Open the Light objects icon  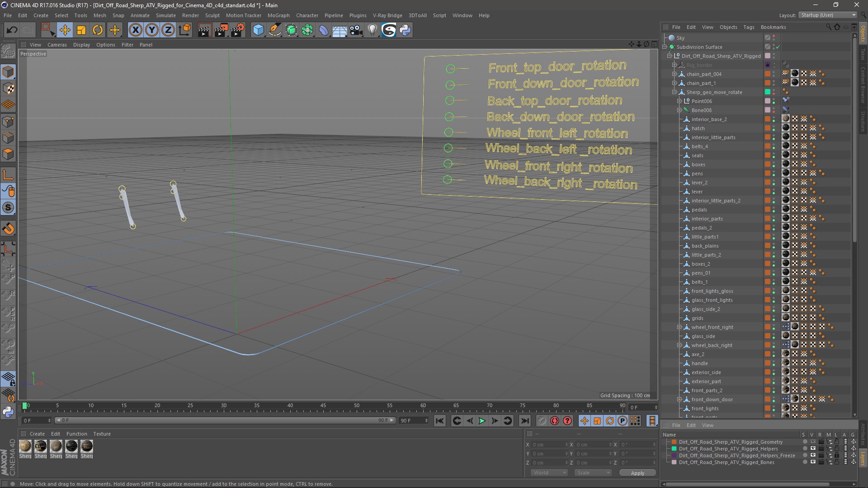tap(372, 30)
